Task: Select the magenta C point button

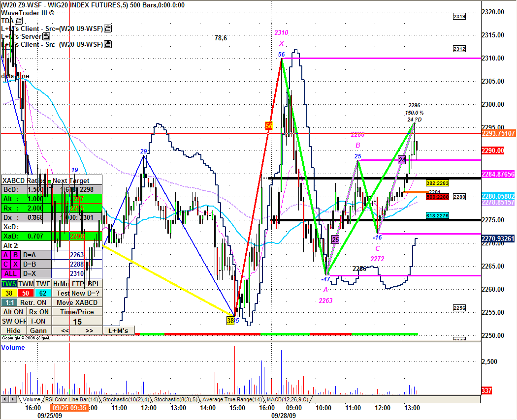Action: (x=6, y=264)
